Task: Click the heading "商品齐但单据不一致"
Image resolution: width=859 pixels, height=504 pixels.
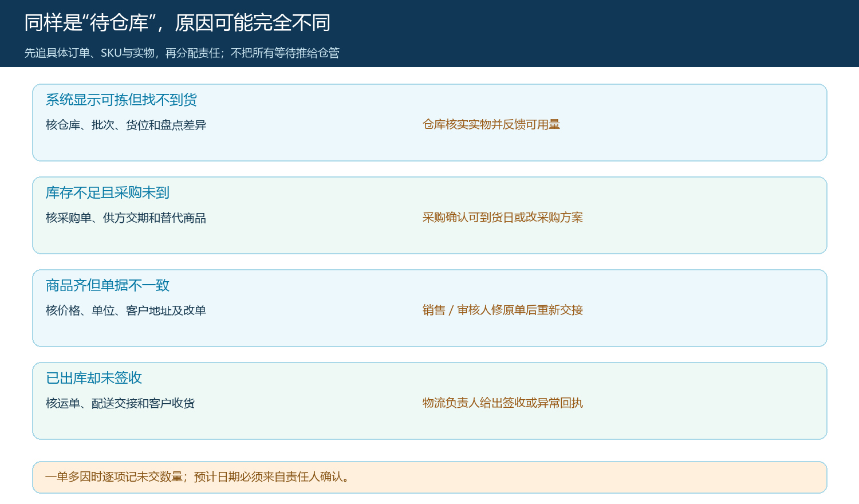Action: [108, 285]
